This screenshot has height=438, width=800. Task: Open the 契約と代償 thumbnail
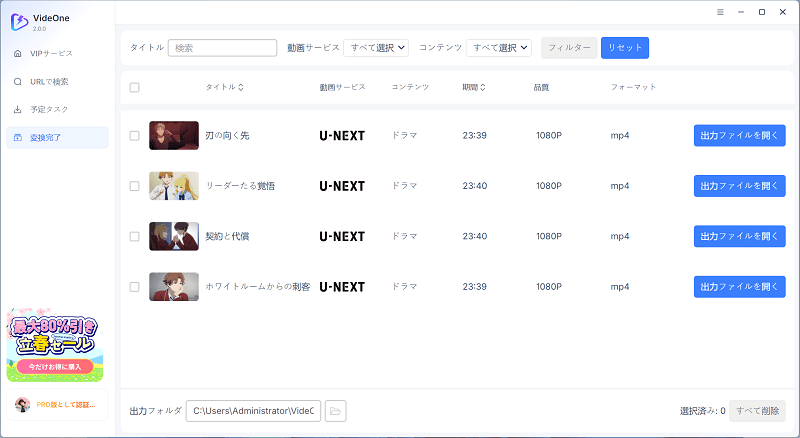tap(174, 237)
